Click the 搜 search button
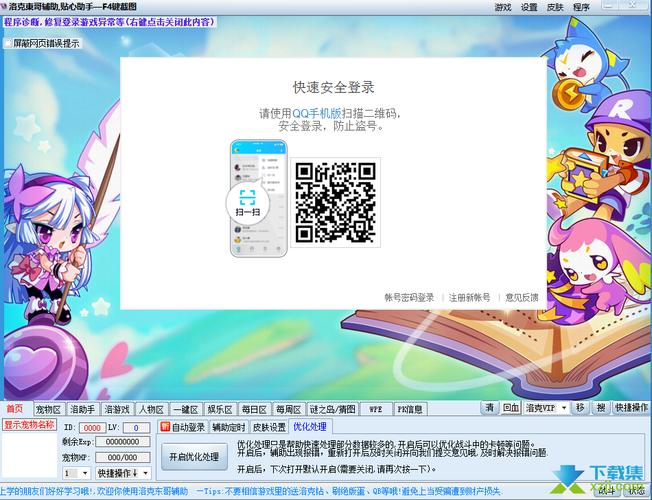The width and height of the screenshot is (652, 500). click(601, 408)
